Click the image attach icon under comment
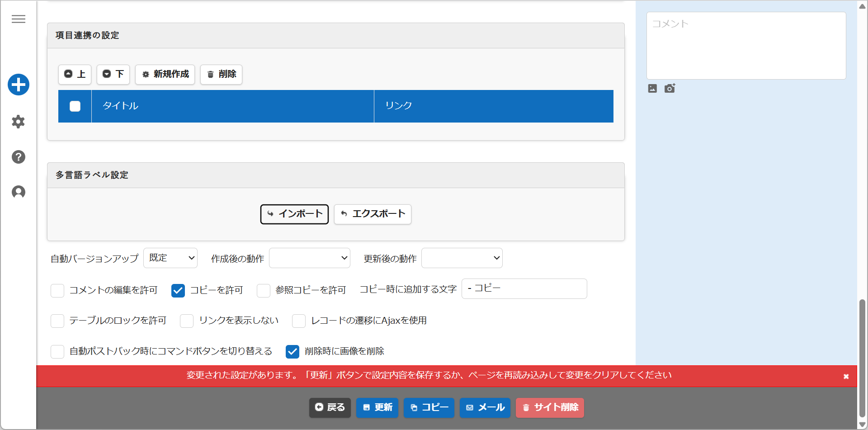 point(652,89)
